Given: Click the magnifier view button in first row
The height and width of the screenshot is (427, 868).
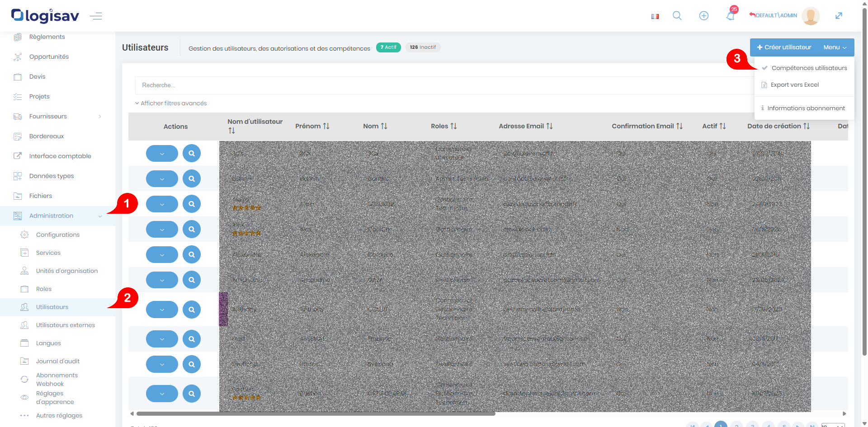Looking at the screenshot, I should pyautogui.click(x=192, y=154).
